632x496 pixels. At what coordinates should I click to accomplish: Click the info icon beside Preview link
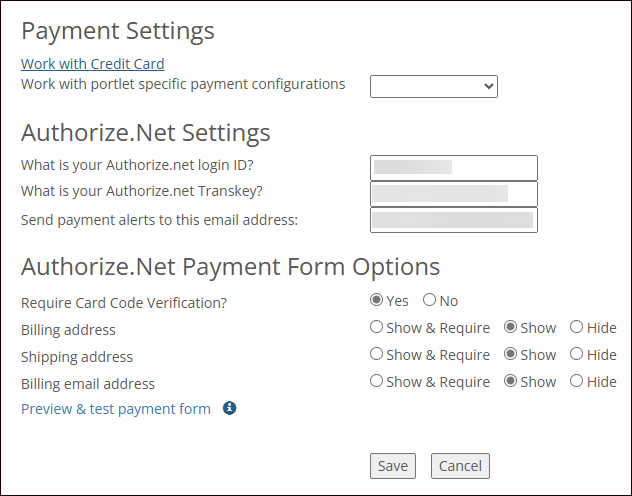pyautogui.click(x=229, y=408)
